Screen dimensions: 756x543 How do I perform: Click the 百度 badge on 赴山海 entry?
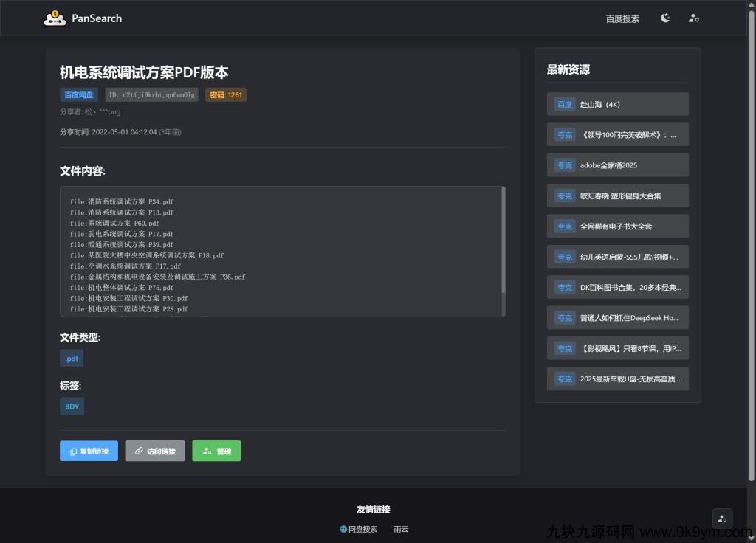[564, 104]
